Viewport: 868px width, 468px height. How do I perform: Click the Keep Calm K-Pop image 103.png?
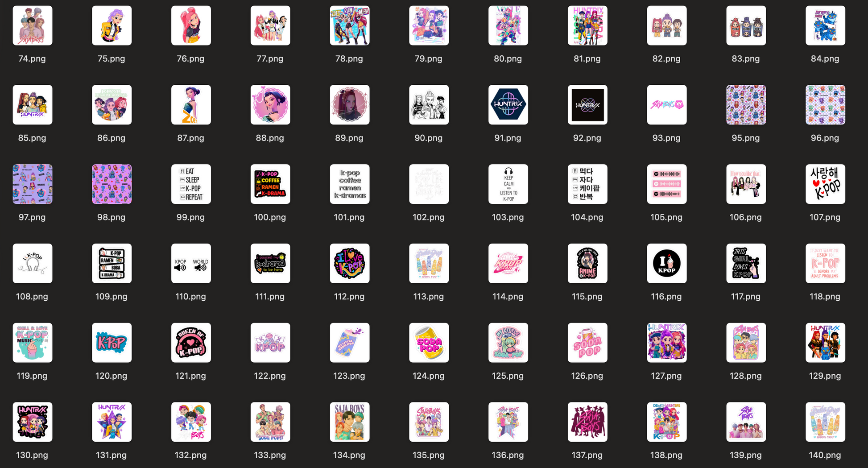point(508,184)
